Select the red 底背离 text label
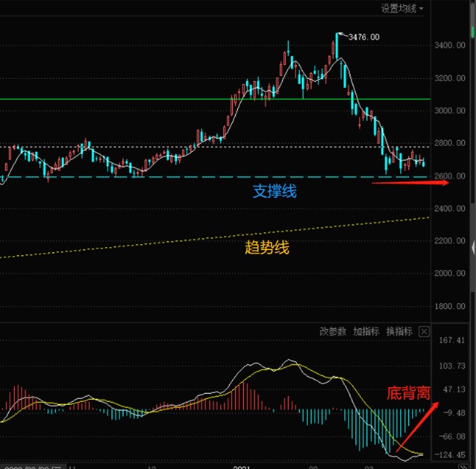476x469 pixels. [x=408, y=393]
